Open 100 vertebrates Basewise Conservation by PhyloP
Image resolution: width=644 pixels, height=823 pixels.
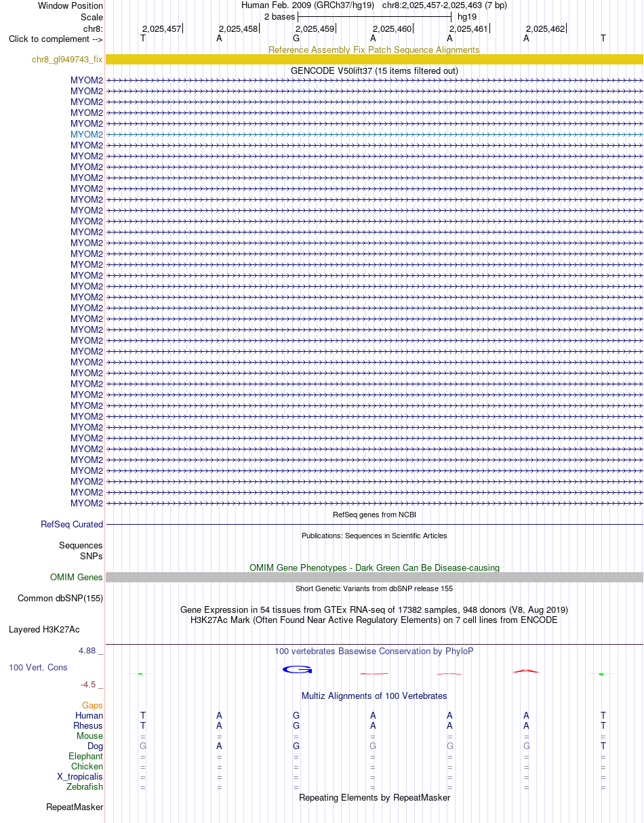(374, 651)
